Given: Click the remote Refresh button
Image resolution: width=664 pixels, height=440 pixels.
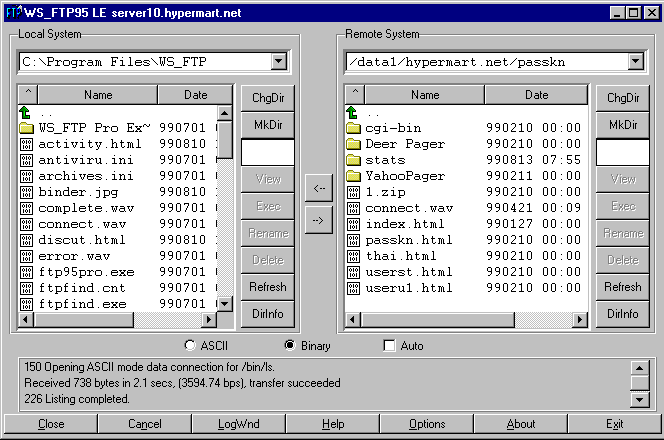Looking at the screenshot, I should [x=622, y=287].
